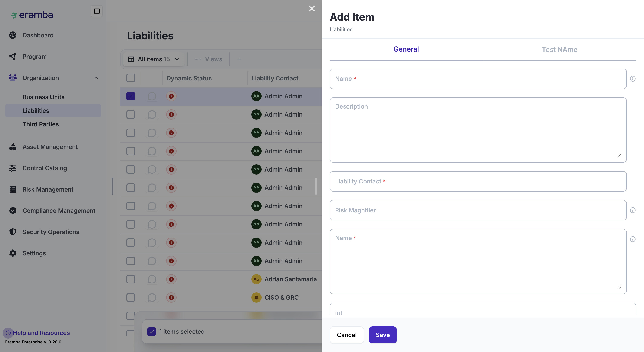Switch to the Test NAme tab
Screen dimensions: 644x352
(x=559, y=49)
